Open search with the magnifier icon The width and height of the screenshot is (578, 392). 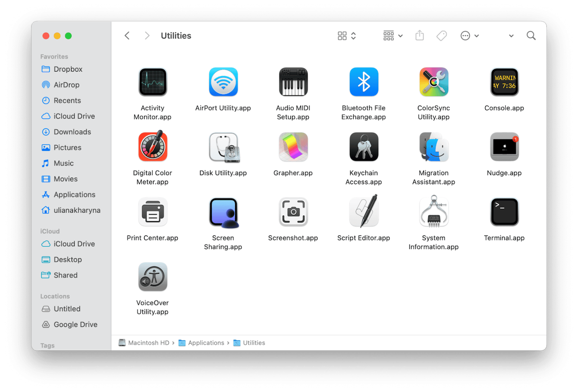click(x=531, y=35)
